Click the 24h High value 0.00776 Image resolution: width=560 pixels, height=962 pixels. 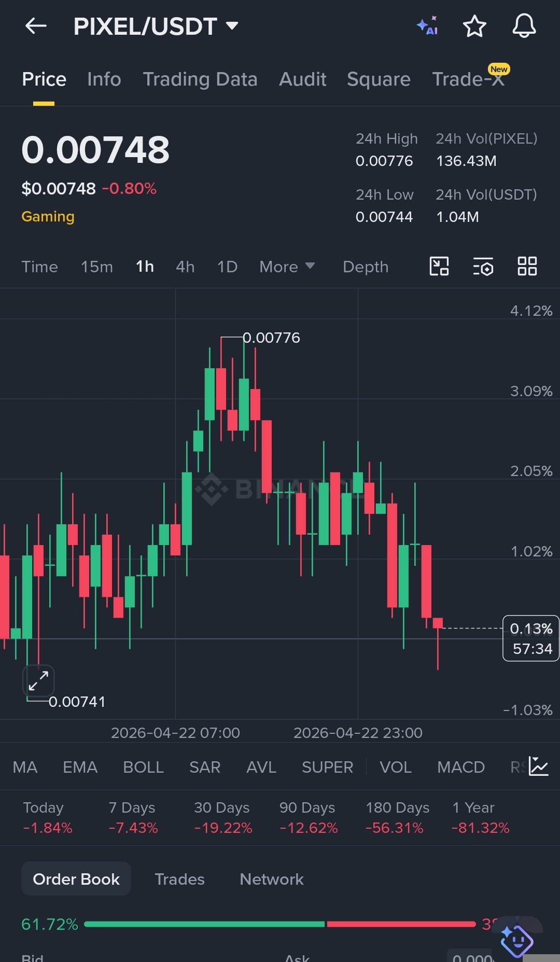384,161
